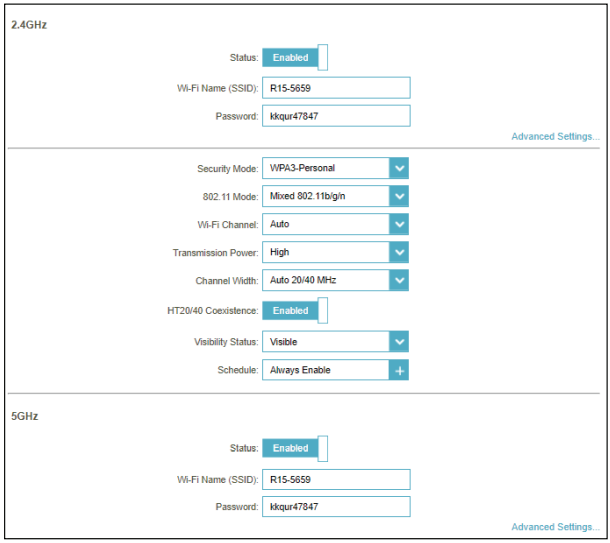
Task: Open the Visibility Status dropdown arrow
Action: pos(399,342)
